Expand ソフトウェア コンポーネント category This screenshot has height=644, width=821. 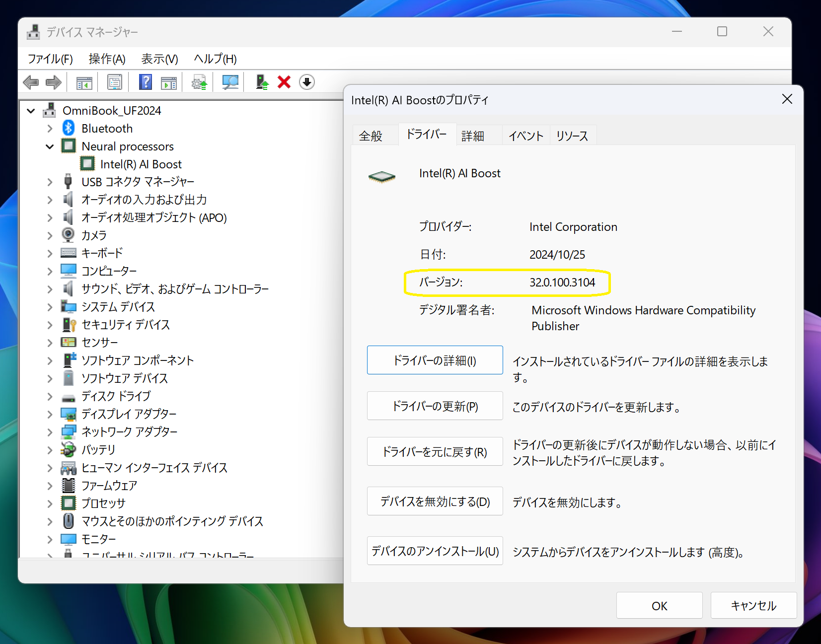(50, 360)
